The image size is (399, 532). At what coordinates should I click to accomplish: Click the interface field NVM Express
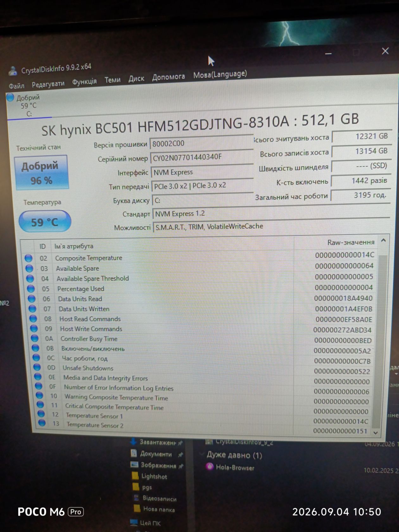203,172
